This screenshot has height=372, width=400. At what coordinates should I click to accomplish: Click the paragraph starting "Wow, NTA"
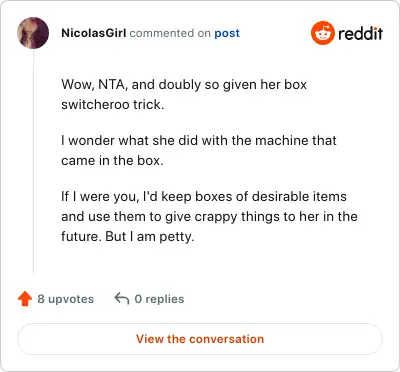point(184,94)
